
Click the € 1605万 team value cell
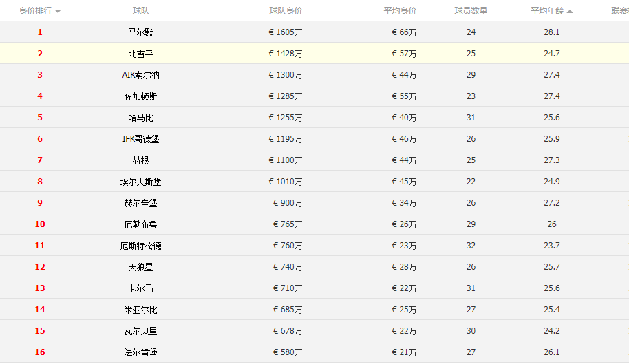(285, 32)
